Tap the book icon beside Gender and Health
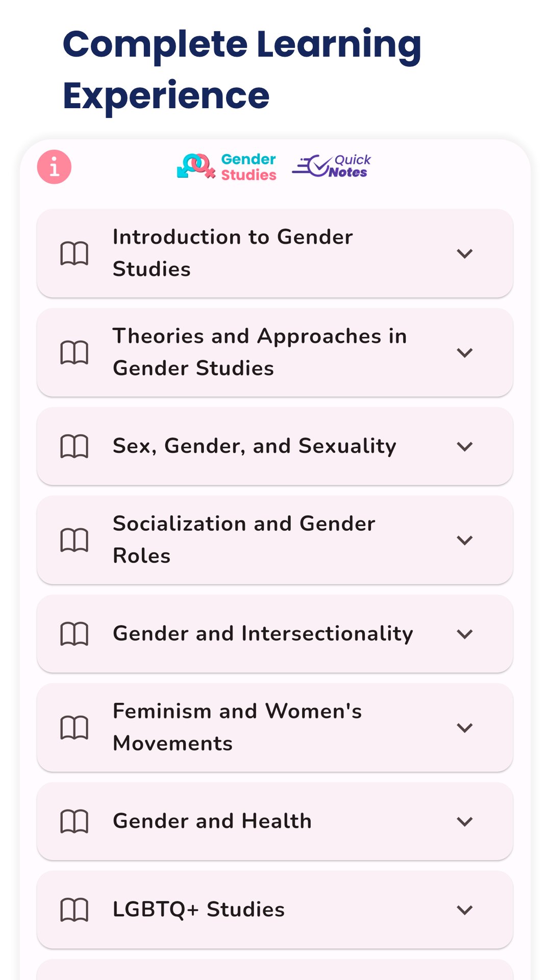The image size is (551, 980). 76,821
